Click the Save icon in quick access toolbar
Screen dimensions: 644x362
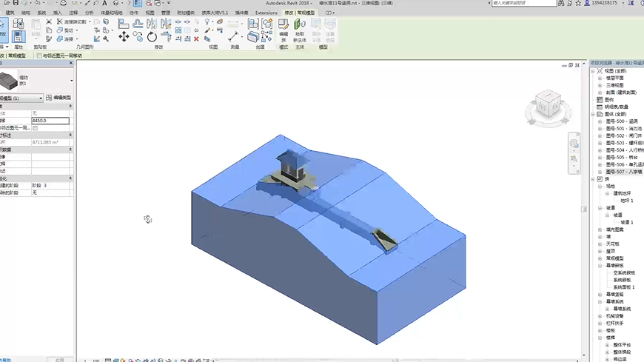(x=16, y=3)
